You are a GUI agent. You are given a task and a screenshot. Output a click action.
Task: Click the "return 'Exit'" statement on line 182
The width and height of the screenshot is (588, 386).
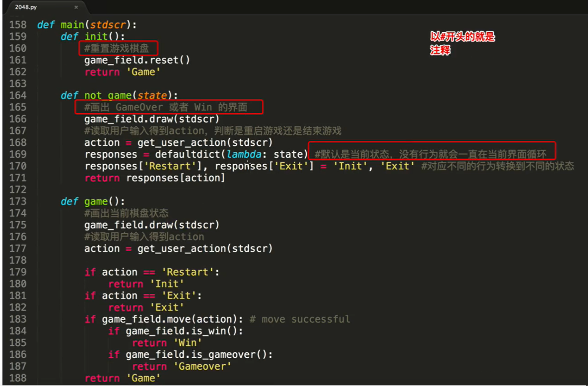[146, 308]
